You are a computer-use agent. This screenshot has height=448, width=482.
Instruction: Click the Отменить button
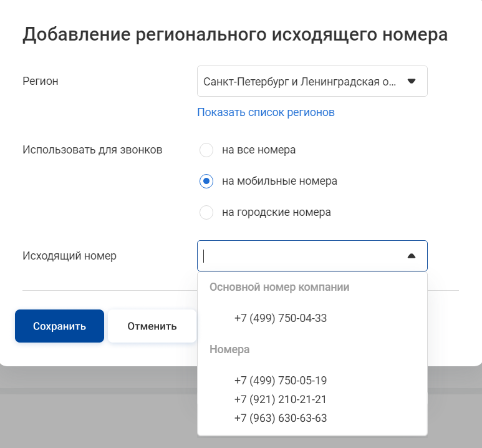coord(152,326)
